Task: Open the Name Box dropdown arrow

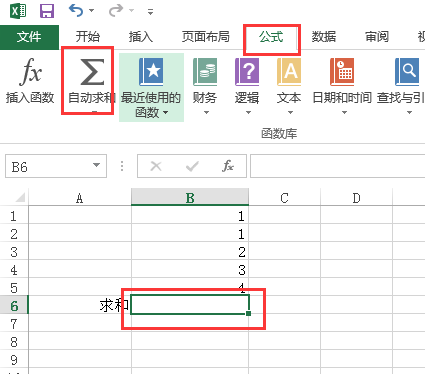Action: [x=96, y=165]
